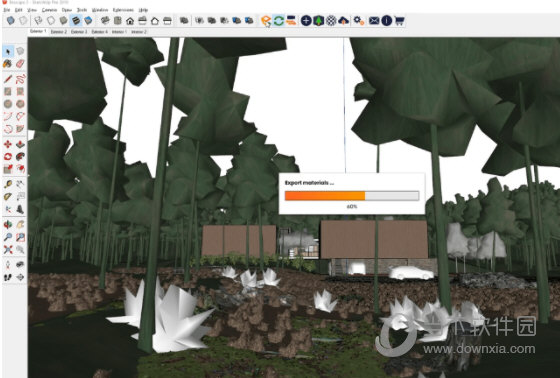Choose the Protractor tool
Screen dimensions: 560x378
(8, 197)
